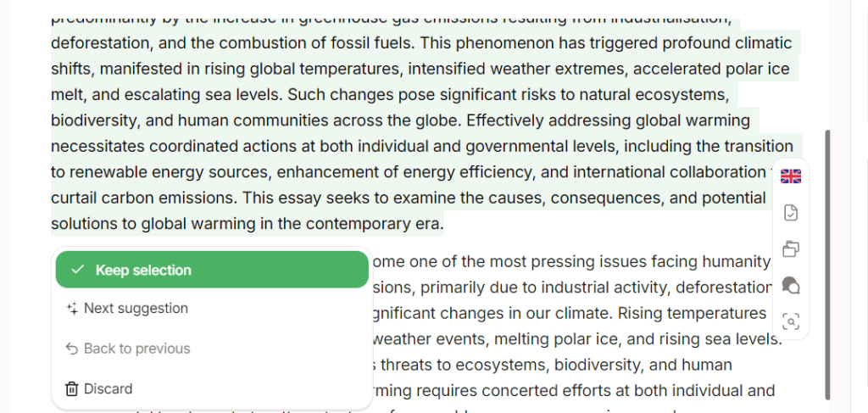Click the undo arrow icon beside Back to previous
The height and width of the screenshot is (413, 868).
pos(72,349)
